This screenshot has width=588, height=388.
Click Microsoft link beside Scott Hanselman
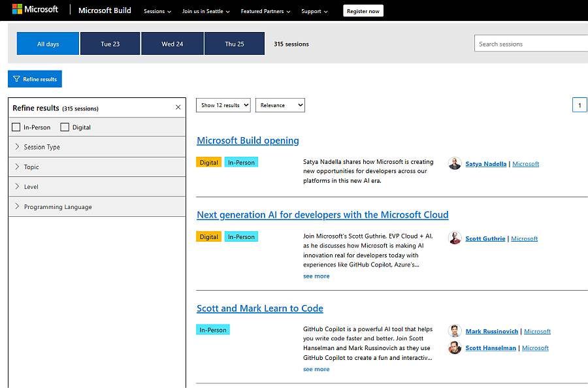click(x=535, y=348)
